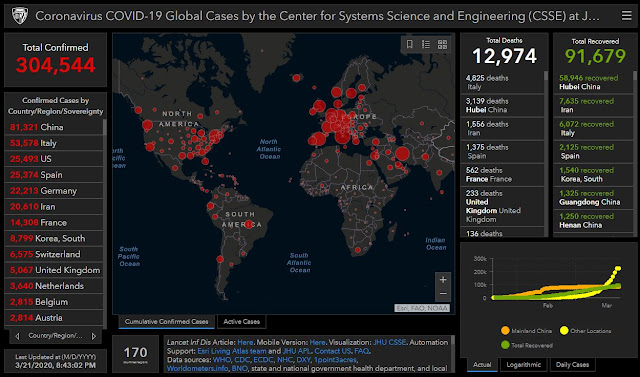This screenshot has height=377, width=640.
Task: Zoom out of the map with minus
Action: click(443, 294)
